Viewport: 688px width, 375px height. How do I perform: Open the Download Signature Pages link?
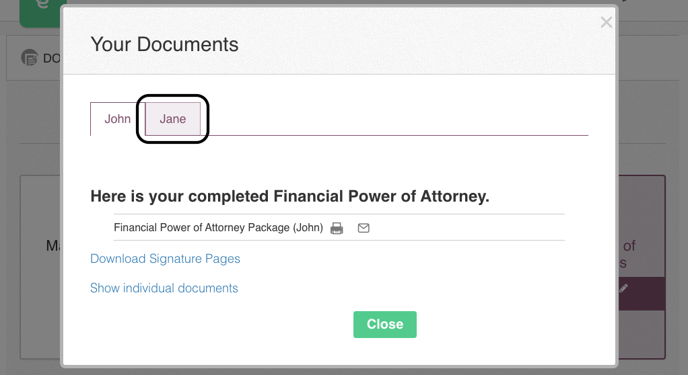165,259
